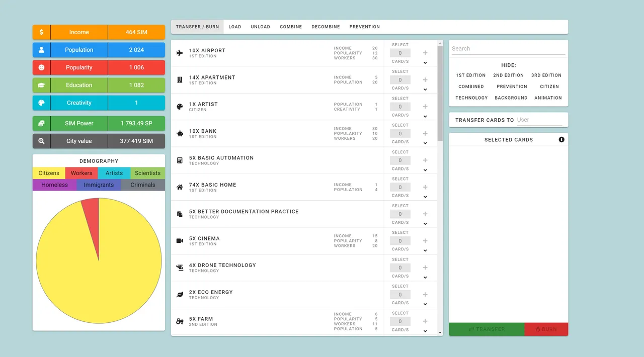Expand the 5X Cinema row chevron
This screenshot has height=357, width=644.
coord(425,250)
